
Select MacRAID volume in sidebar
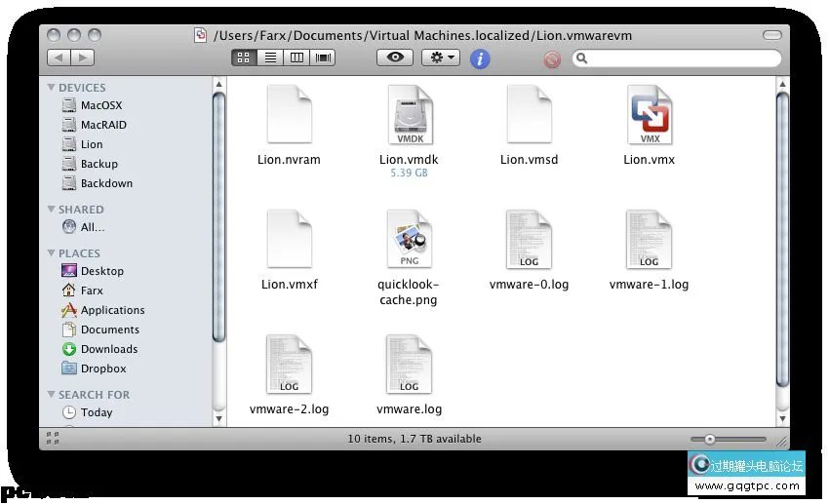tap(103, 125)
